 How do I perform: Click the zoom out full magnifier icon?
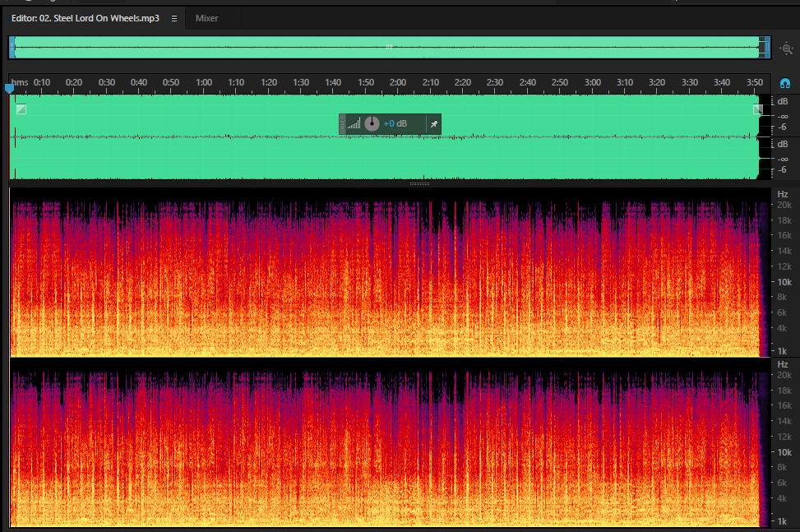[x=786, y=49]
